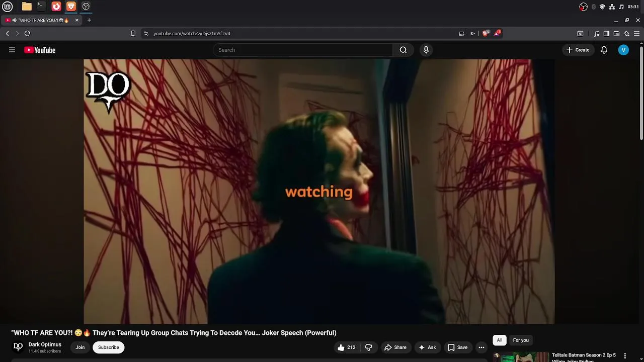Go forward to the next page
This screenshot has width=644, height=362.
point(17,33)
